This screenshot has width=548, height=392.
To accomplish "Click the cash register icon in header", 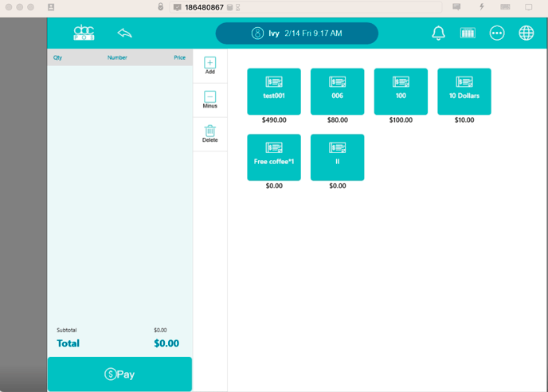I will tap(468, 33).
